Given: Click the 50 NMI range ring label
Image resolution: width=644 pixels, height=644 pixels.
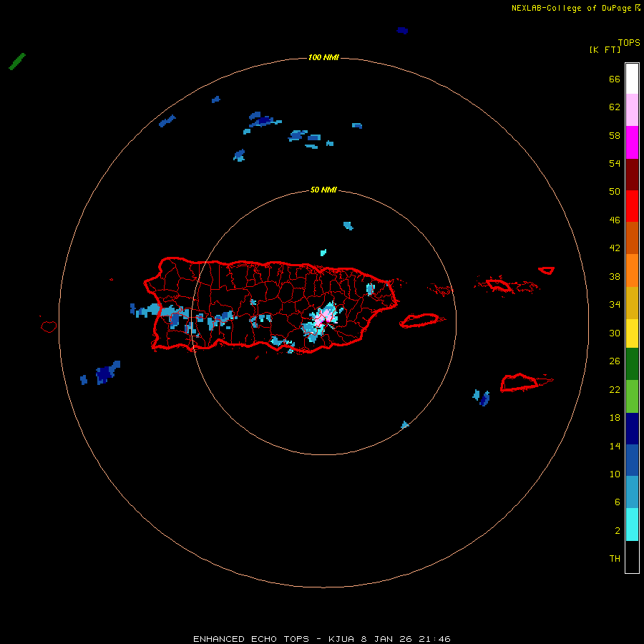Looking at the screenshot, I should 323,190.
